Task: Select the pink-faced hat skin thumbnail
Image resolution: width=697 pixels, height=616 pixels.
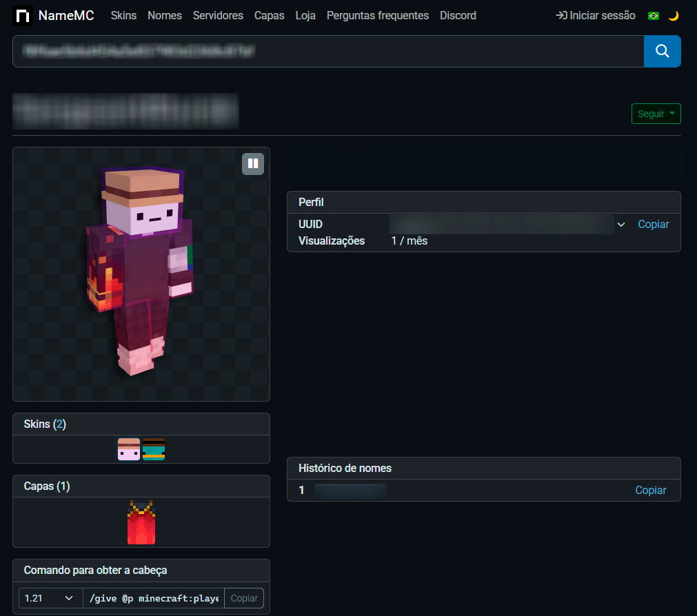Action: 129,449
